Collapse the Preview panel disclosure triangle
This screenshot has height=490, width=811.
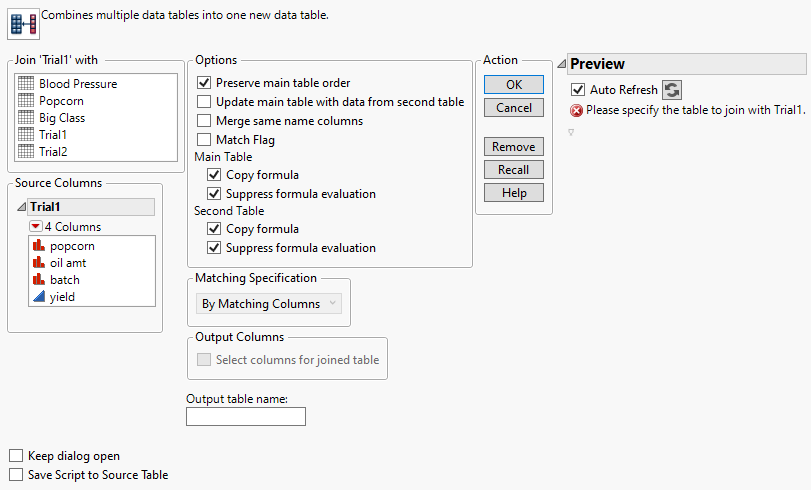pos(561,64)
